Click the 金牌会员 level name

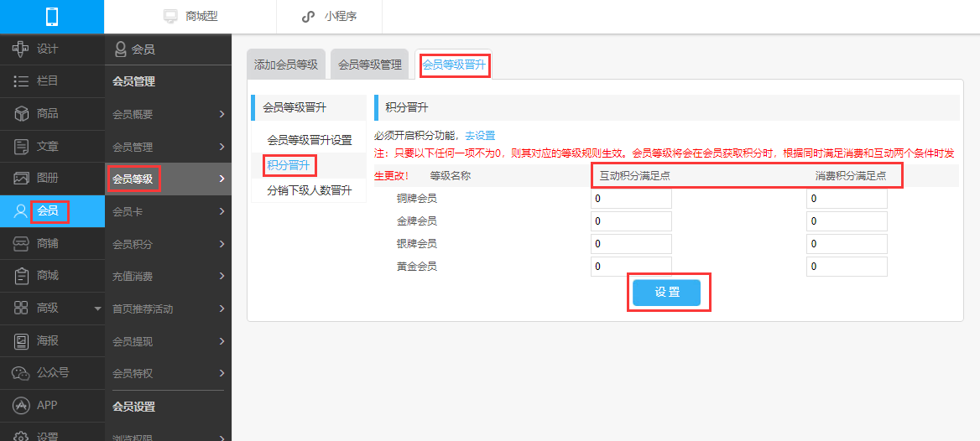(416, 221)
